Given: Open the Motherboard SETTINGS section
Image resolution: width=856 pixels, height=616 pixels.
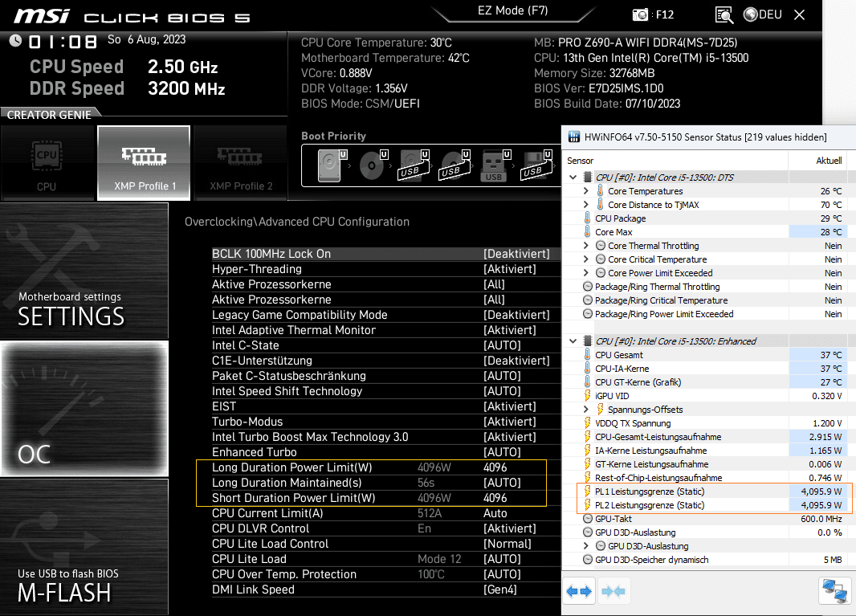Looking at the screenshot, I should tap(84, 271).
